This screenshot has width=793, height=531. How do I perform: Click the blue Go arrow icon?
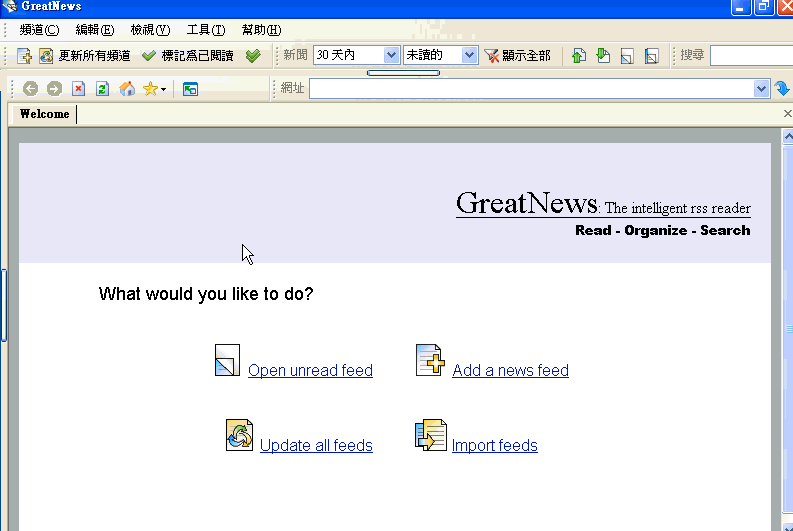(782, 89)
